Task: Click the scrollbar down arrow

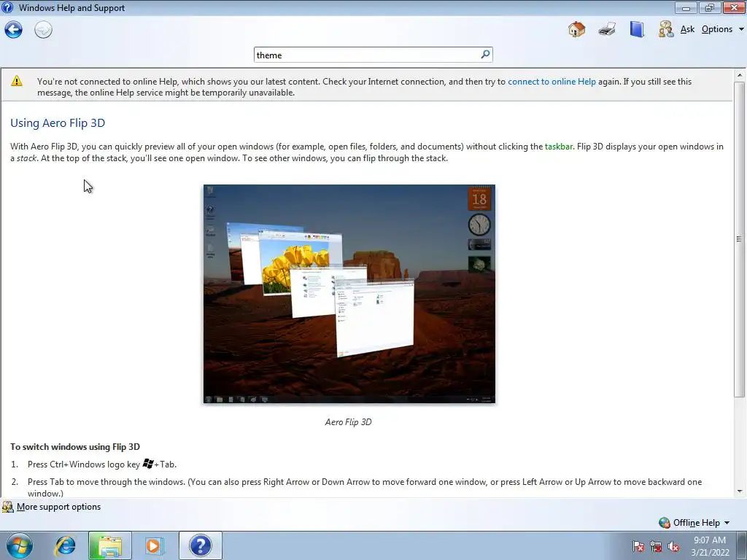Action: (x=740, y=491)
